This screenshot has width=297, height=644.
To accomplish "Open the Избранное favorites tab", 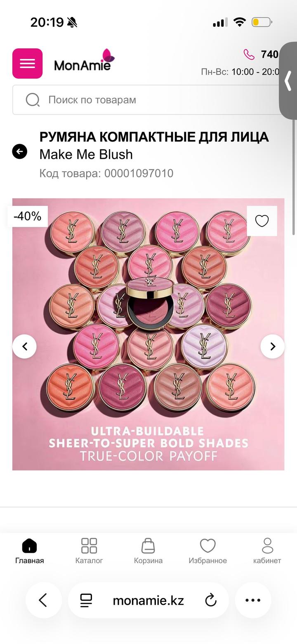I will coord(207,551).
